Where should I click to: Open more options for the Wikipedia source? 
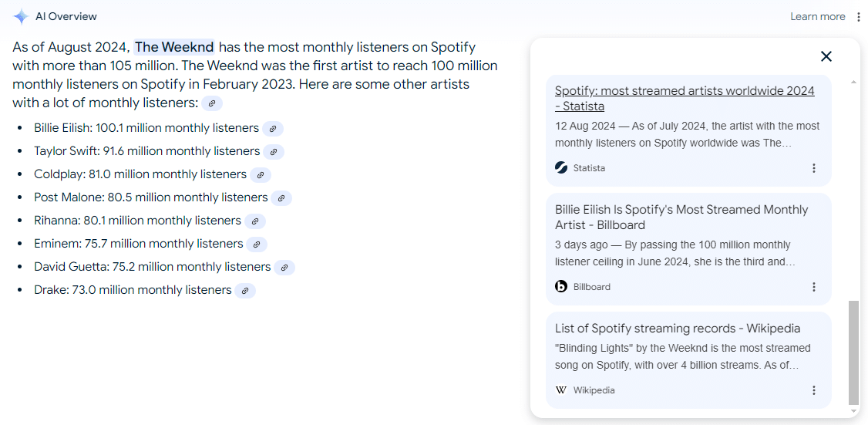tap(814, 390)
